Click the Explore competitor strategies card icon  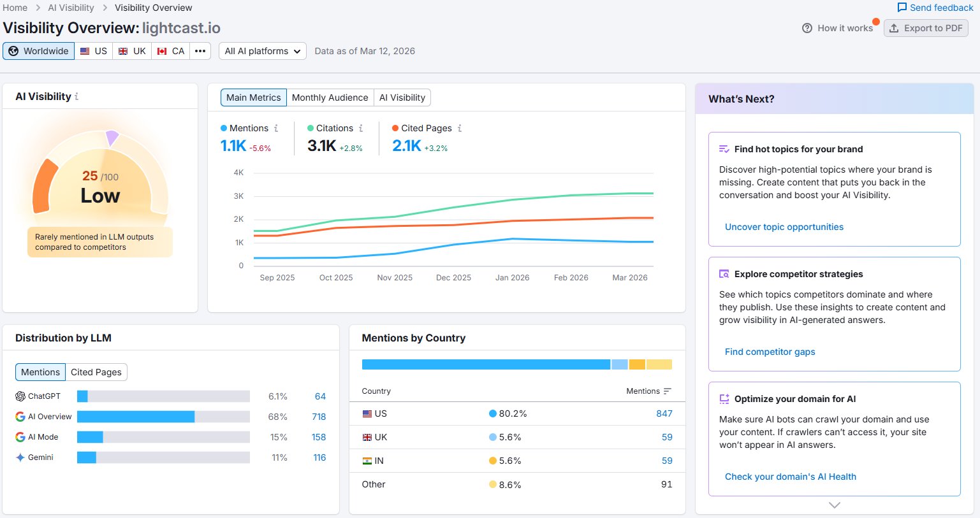click(724, 274)
